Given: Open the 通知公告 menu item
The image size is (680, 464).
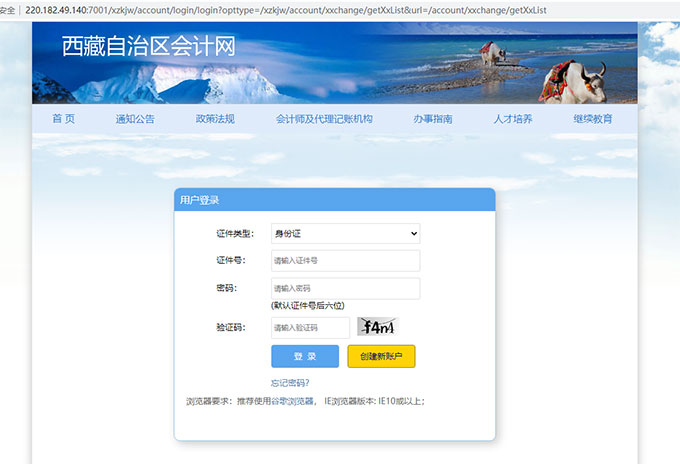Looking at the screenshot, I should [x=135, y=119].
